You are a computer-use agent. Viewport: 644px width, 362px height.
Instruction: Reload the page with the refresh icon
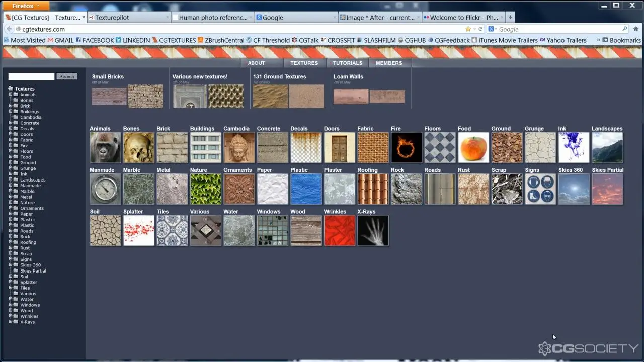(x=480, y=29)
